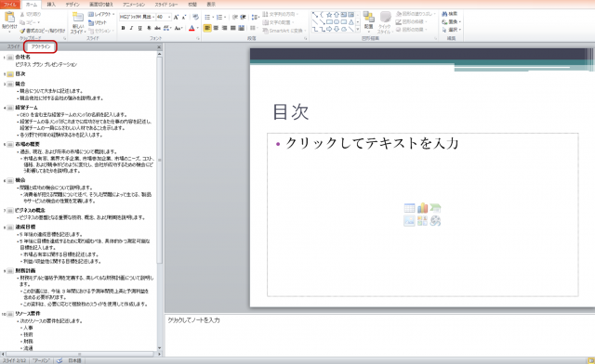Click the Decrease Font Size icon

click(184, 17)
